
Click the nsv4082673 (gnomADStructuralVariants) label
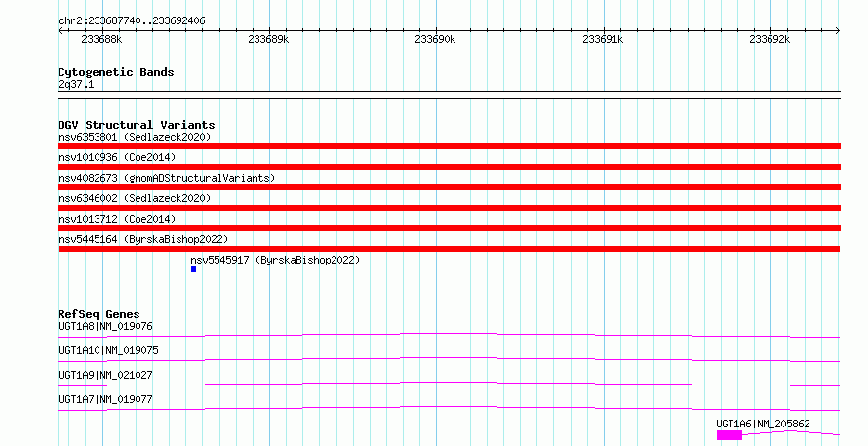(167, 178)
